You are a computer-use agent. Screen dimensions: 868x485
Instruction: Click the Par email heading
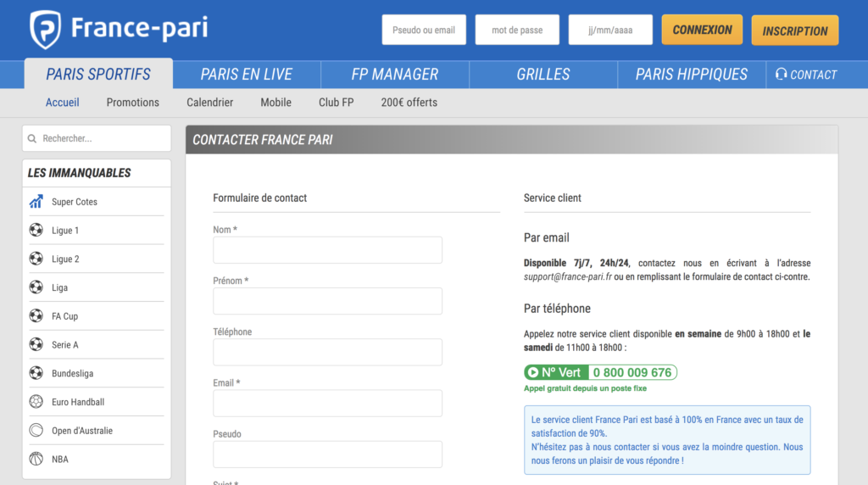pos(547,237)
